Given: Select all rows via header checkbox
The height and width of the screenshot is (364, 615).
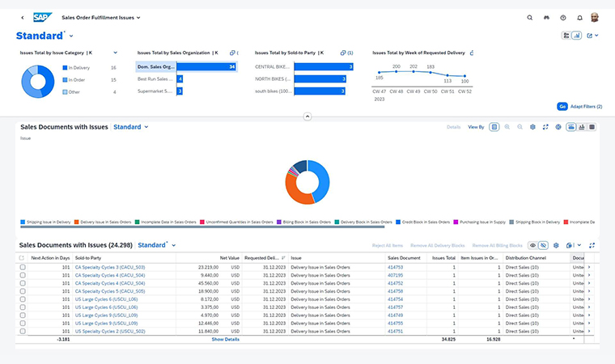Looking at the screenshot, I should [x=23, y=258].
